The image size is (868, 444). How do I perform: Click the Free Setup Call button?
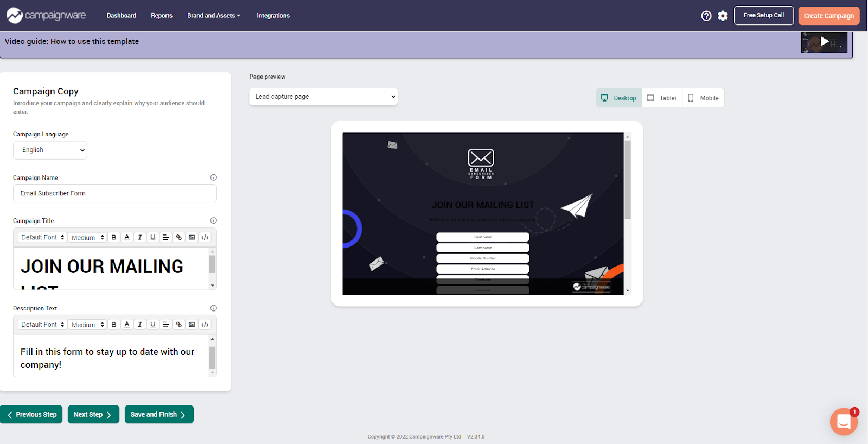coord(764,15)
